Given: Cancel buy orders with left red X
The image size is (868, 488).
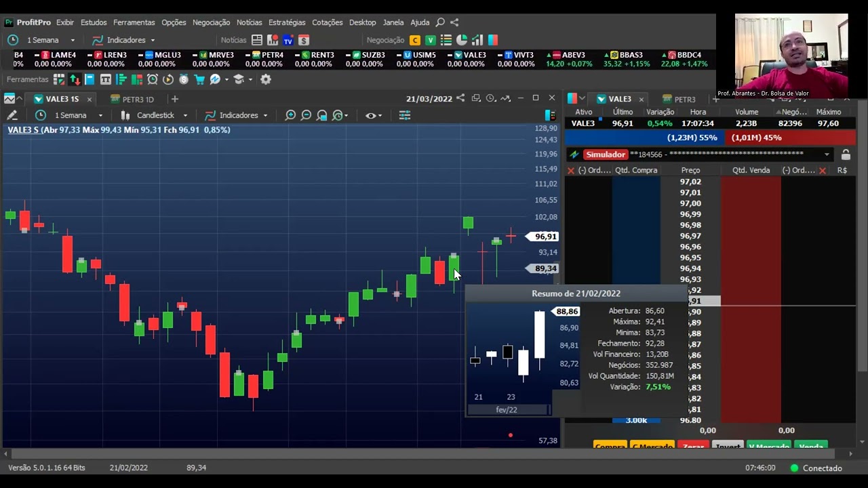Looking at the screenshot, I should (x=571, y=170).
